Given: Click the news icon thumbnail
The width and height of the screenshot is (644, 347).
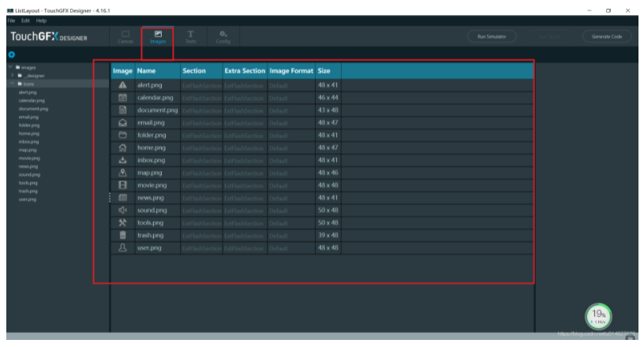Looking at the screenshot, I should 122,198.
